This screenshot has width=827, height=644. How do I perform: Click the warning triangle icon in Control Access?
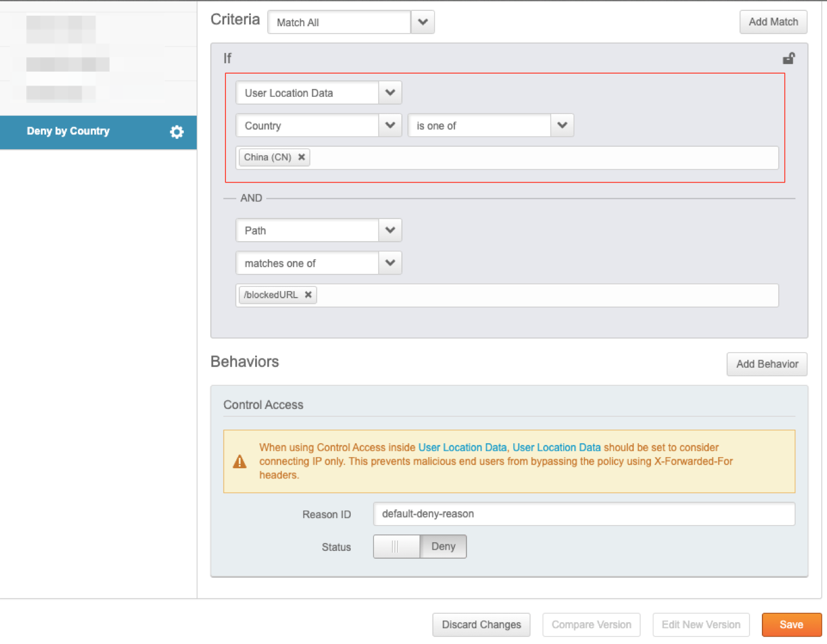240,462
